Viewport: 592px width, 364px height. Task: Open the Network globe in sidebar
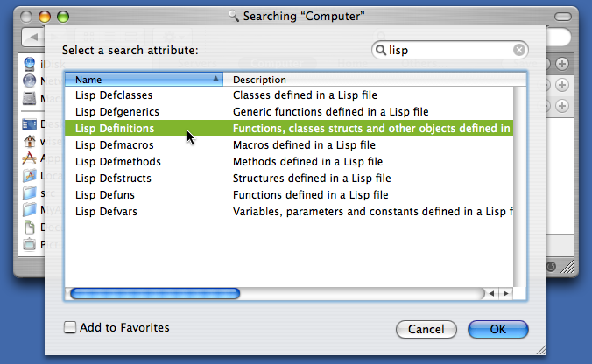(30, 80)
